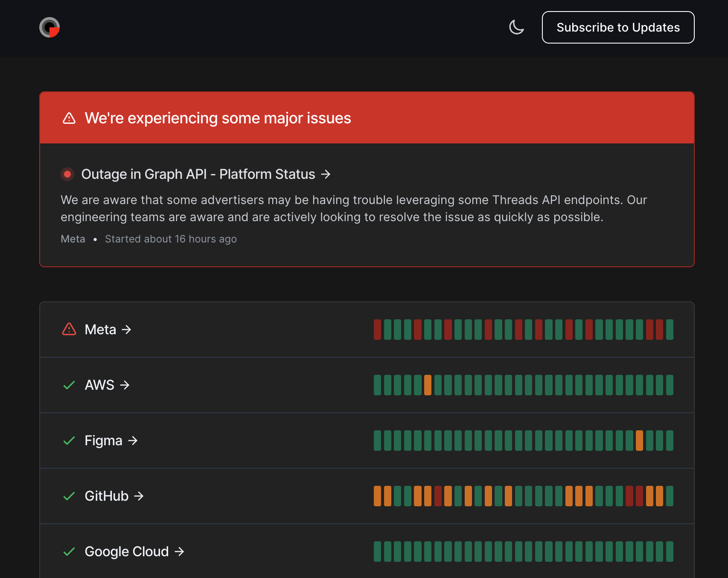The width and height of the screenshot is (728, 578).
Task: Click the dark red bar in GitHub's uptime history
Action: pyautogui.click(x=438, y=496)
